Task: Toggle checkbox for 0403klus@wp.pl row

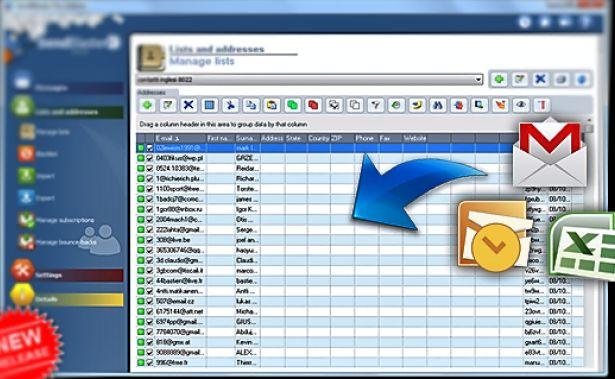Action: tap(150, 158)
